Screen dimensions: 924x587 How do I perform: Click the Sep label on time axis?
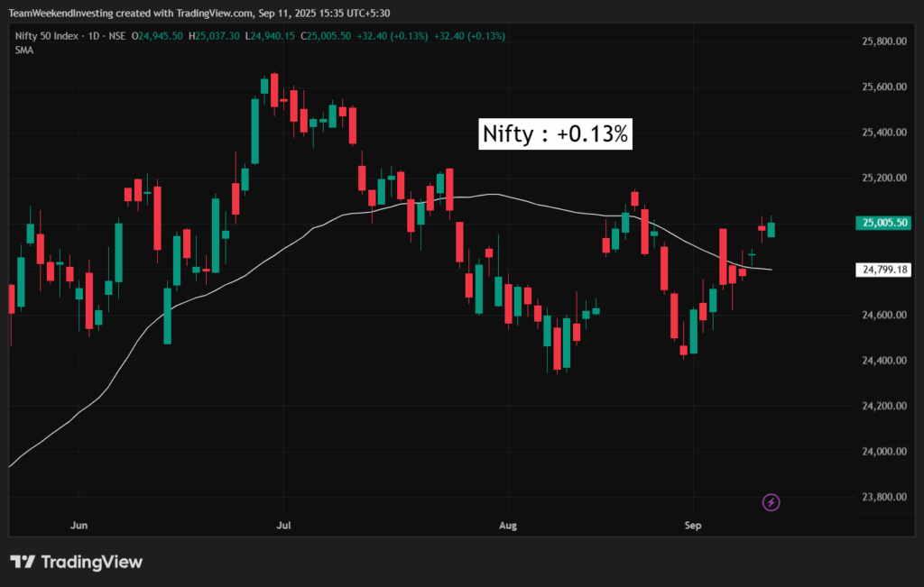tap(693, 525)
